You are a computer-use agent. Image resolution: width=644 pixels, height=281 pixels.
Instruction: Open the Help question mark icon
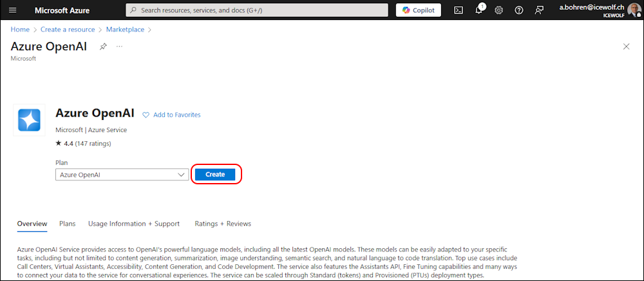click(x=519, y=10)
